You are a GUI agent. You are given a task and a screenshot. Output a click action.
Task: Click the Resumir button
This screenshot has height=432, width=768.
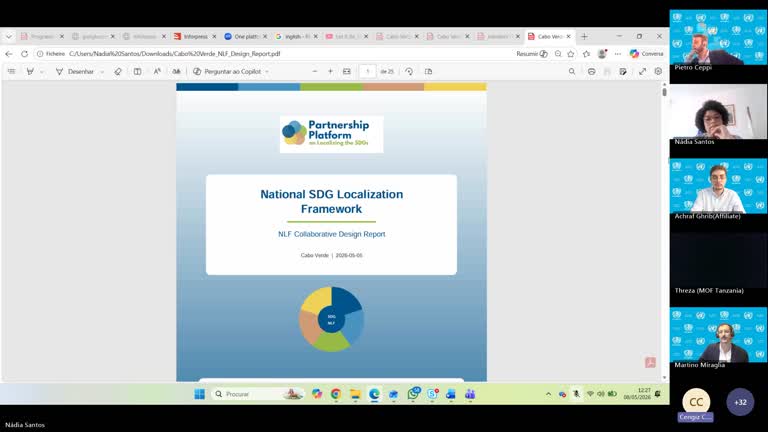pos(532,54)
